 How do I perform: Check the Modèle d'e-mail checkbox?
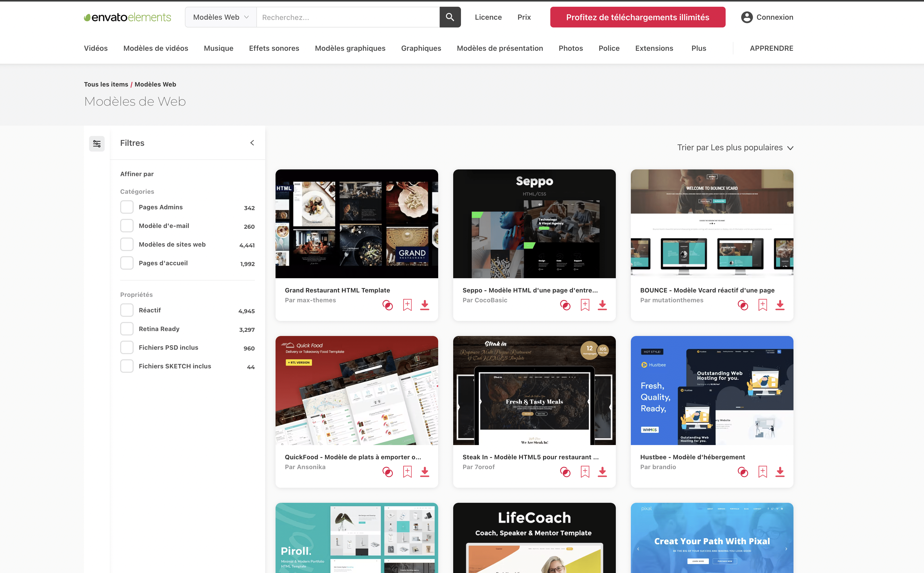click(x=127, y=226)
